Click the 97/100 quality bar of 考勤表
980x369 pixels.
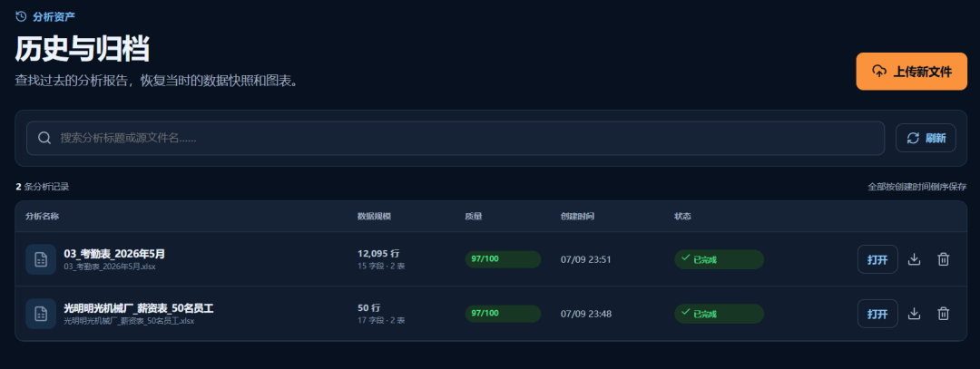(x=503, y=259)
